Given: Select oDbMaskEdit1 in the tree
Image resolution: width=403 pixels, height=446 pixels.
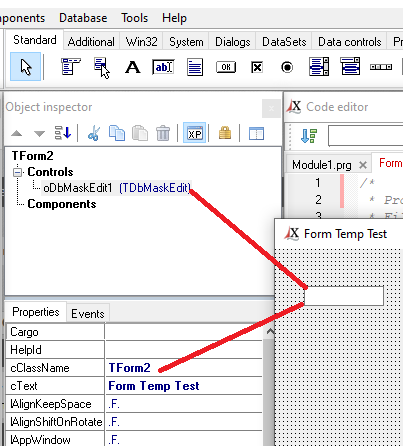Looking at the screenshot, I should (117, 188).
